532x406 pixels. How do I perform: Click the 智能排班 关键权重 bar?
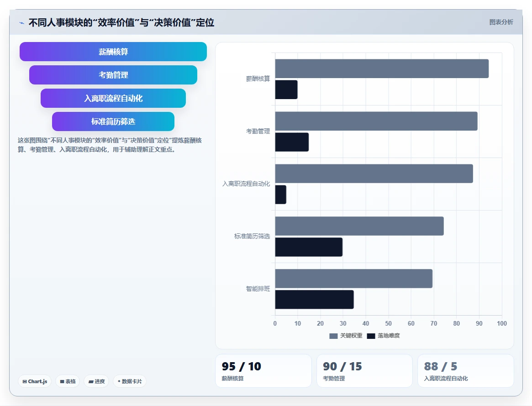click(x=354, y=279)
